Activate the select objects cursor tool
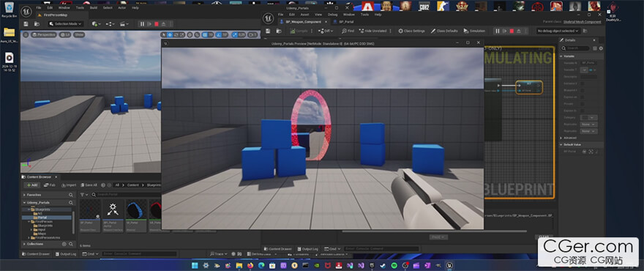 164,35
